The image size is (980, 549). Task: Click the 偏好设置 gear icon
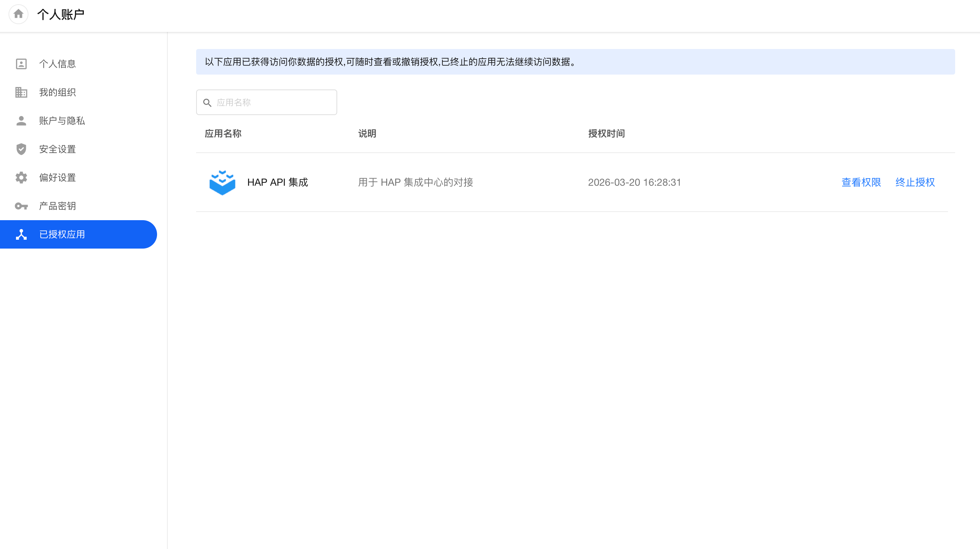pyautogui.click(x=21, y=178)
